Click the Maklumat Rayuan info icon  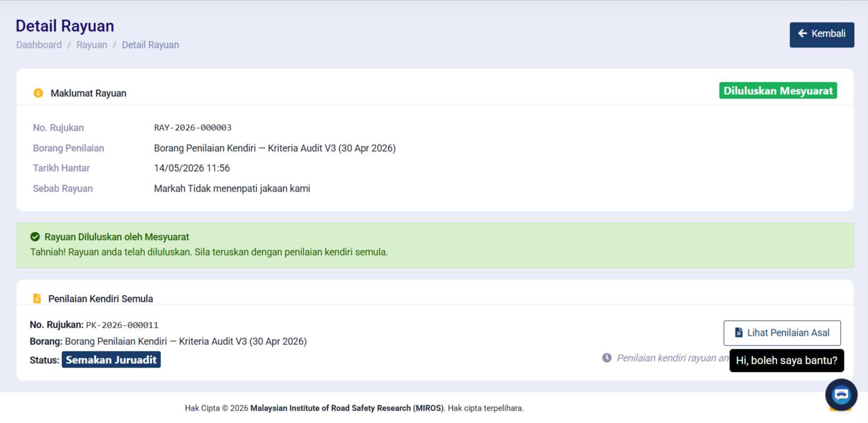pos(38,93)
